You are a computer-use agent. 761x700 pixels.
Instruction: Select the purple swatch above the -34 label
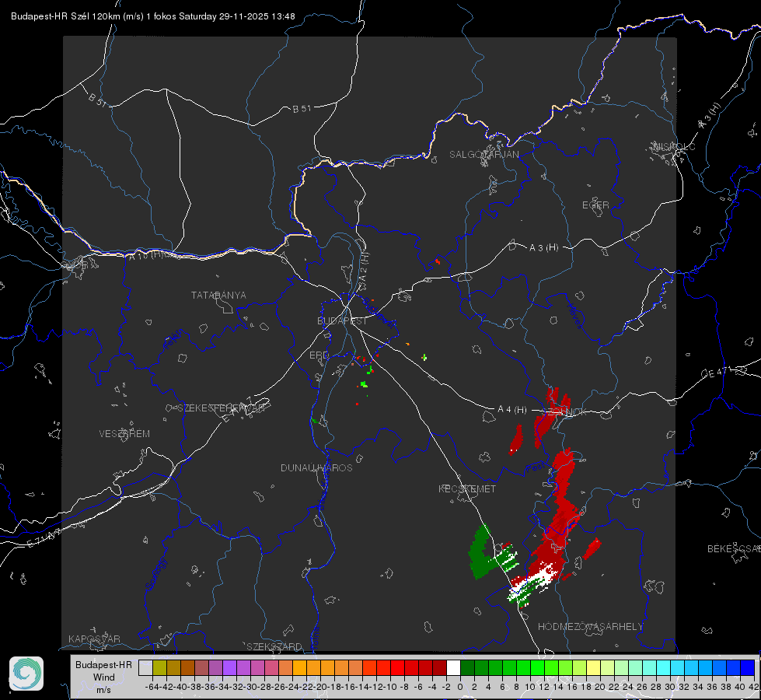(x=229, y=667)
